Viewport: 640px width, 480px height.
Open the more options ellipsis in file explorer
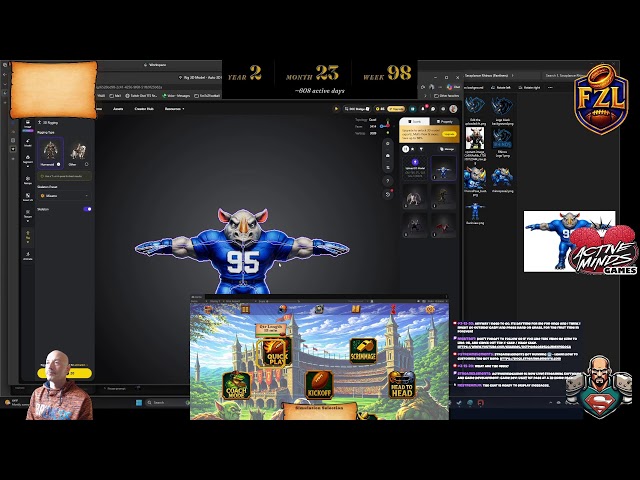point(550,87)
